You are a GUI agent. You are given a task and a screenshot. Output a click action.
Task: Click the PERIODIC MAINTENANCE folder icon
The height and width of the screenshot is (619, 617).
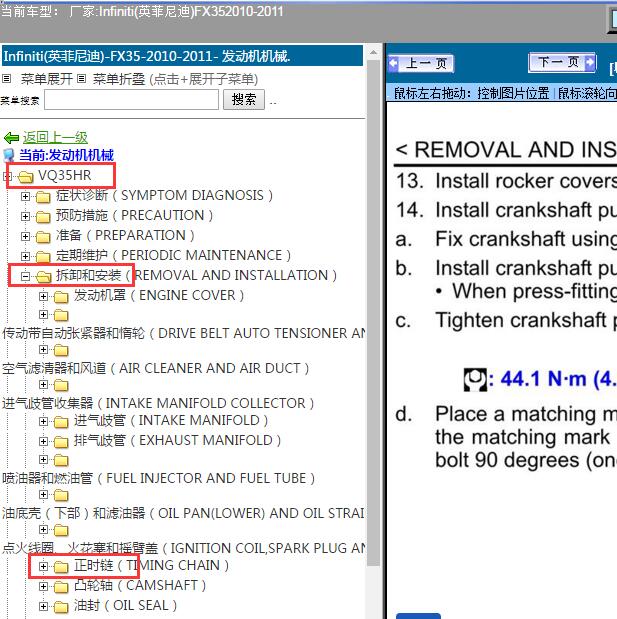pyautogui.click(x=43, y=256)
